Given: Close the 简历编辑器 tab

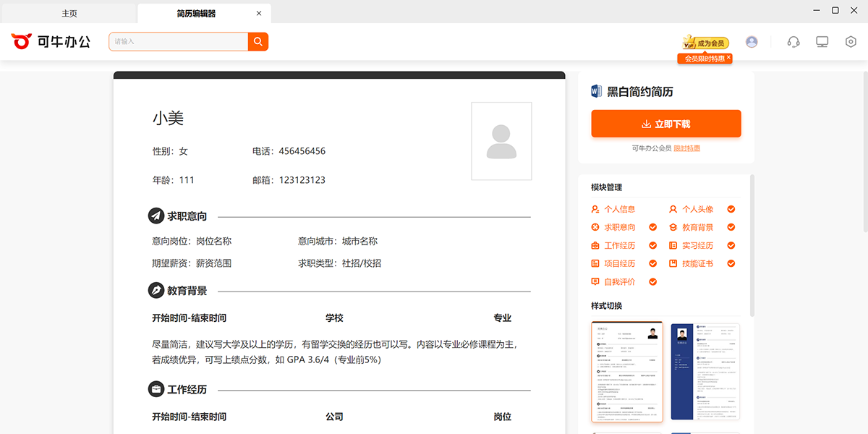Looking at the screenshot, I should tap(259, 13).
